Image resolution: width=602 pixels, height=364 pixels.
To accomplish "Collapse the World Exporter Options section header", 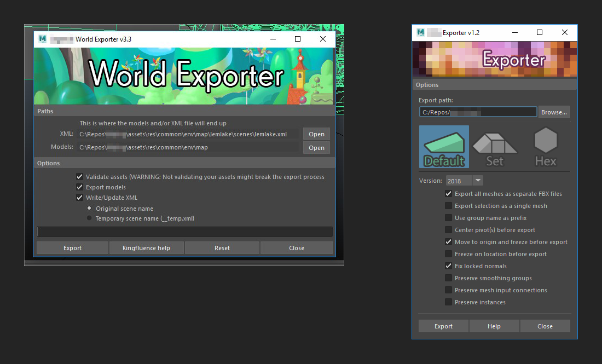I will [184, 163].
